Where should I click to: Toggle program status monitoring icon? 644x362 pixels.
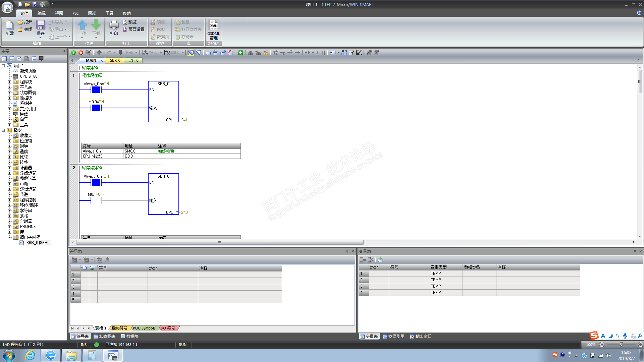point(191,53)
